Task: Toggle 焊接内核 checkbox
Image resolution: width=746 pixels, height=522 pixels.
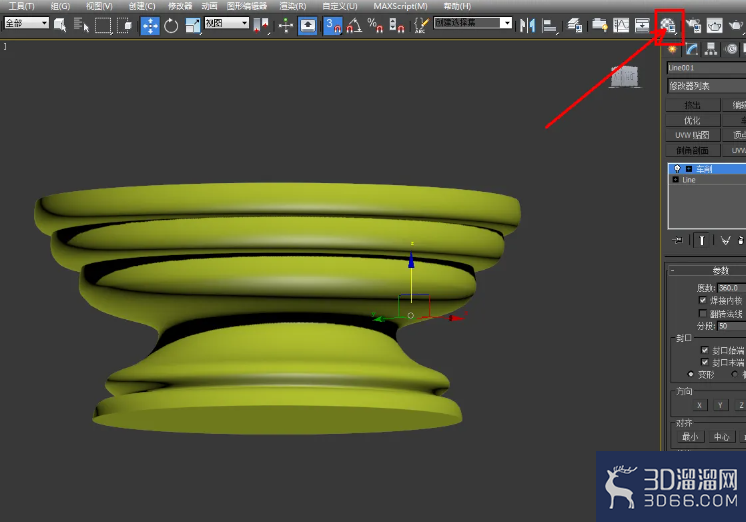Action: (x=702, y=300)
